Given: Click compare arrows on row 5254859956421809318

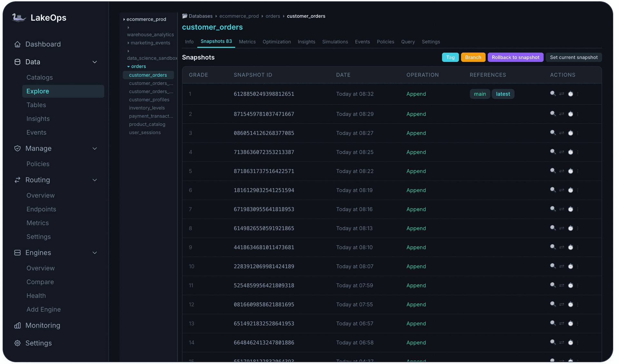Looking at the screenshot, I should (562, 285).
